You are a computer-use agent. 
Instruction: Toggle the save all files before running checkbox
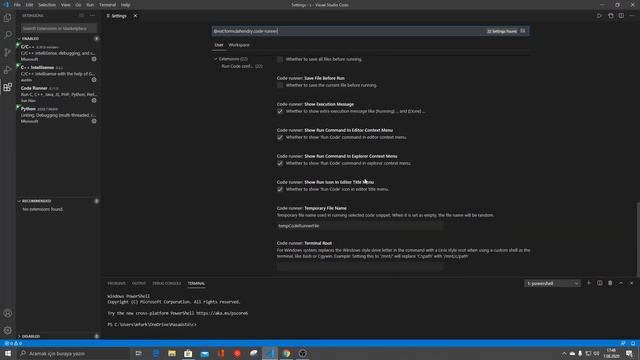(x=280, y=60)
